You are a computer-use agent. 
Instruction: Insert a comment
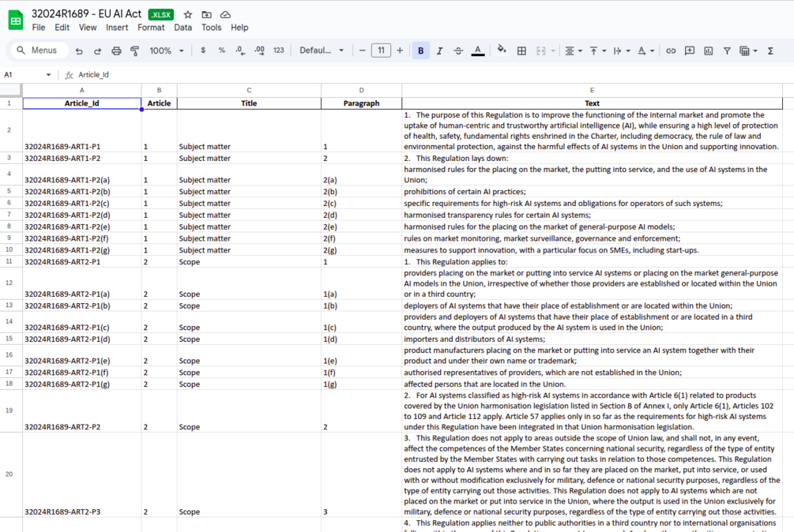[x=690, y=51]
